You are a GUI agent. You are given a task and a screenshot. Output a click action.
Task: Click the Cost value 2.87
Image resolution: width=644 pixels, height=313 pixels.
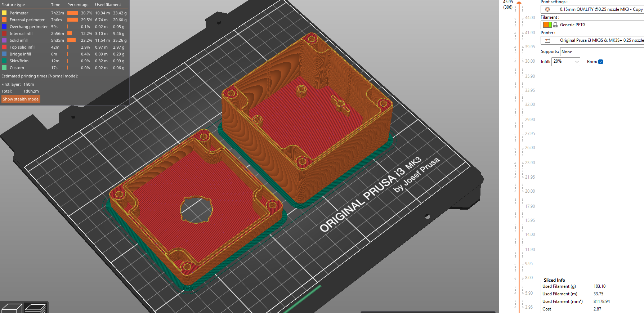tap(597, 309)
